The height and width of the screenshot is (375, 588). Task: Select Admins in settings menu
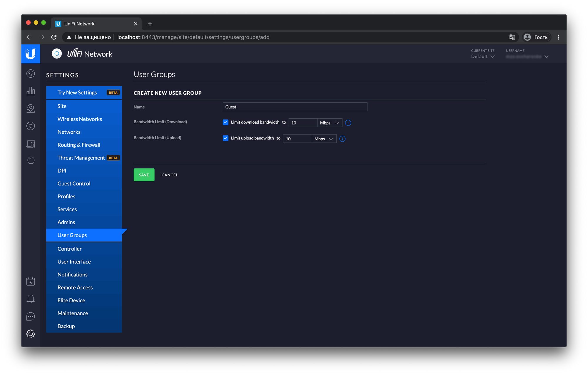[84, 222]
